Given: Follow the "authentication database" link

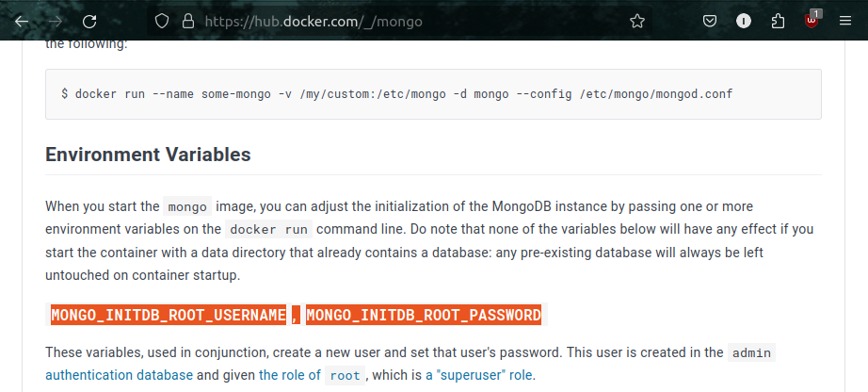Looking at the screenshot, I should tap(119, 375).
